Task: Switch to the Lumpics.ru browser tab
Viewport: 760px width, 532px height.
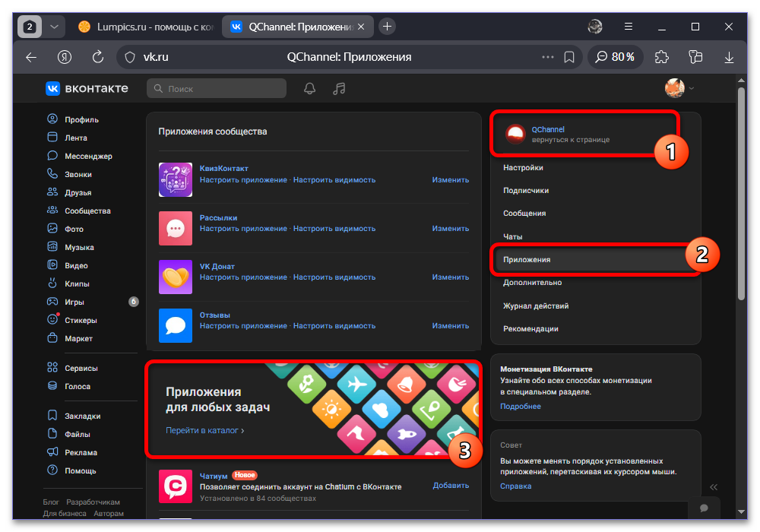Action: pos(147,27)
